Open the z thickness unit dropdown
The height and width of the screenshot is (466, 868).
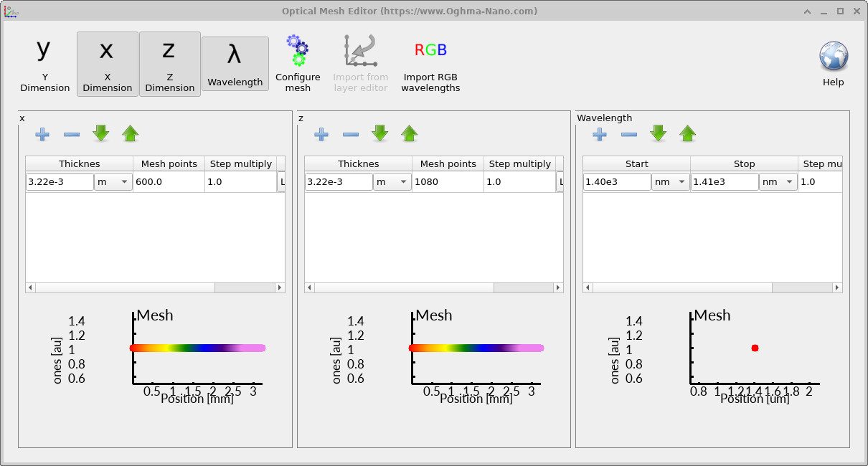(392, 181)
